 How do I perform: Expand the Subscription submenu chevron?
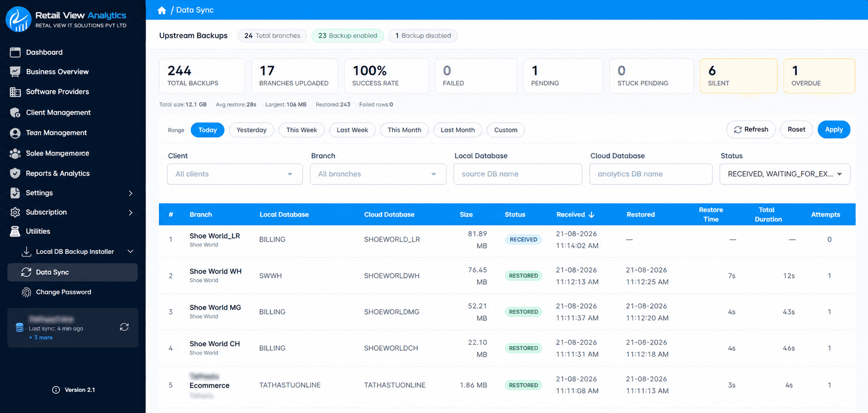(131, 212)
